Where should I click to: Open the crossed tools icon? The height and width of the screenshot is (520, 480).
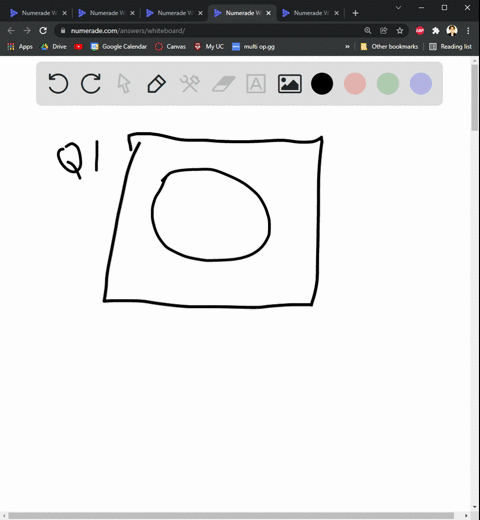tap(190, 83)
